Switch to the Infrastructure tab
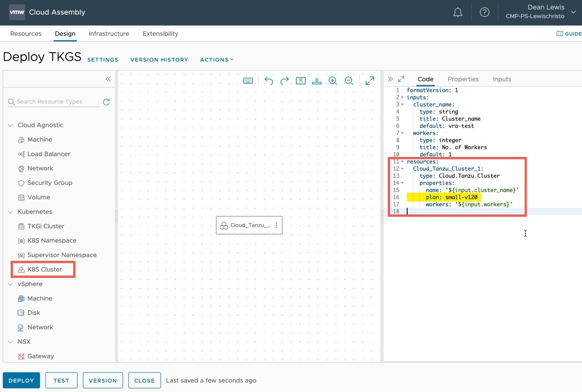Screen dimensions: 582x392 pyautogui.click(x=109, y=33)
